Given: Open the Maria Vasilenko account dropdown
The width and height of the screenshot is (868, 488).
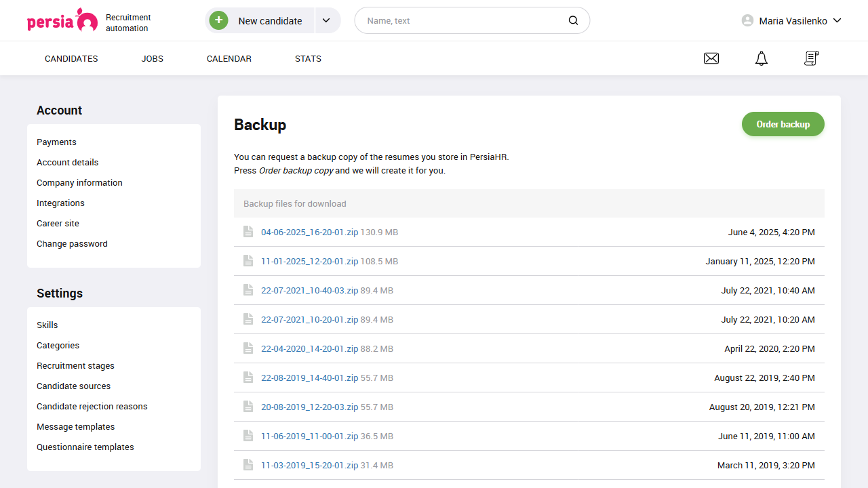Looking at the screenshot, I should tap(791, 20).
